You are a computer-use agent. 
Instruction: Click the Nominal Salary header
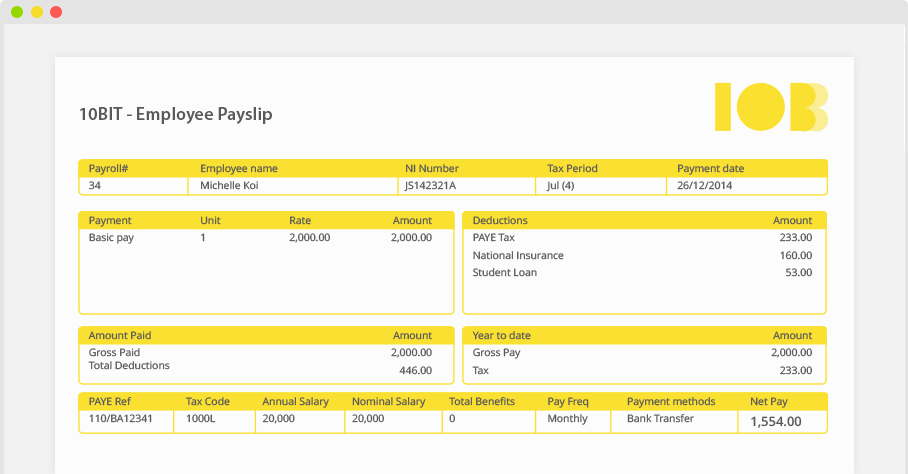pos(389,401)
